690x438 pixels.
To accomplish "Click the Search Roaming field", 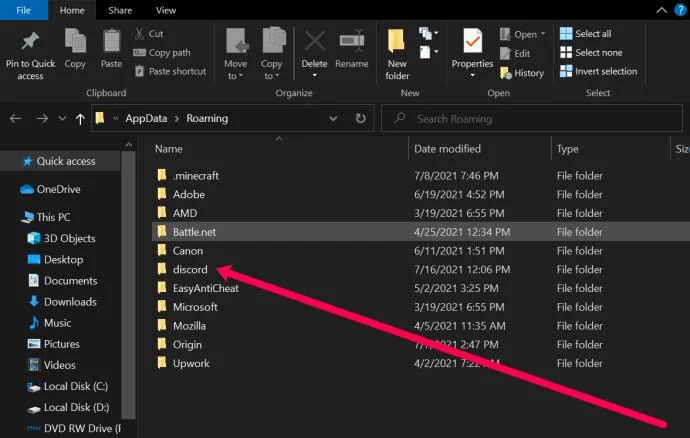I will [532, 118].
